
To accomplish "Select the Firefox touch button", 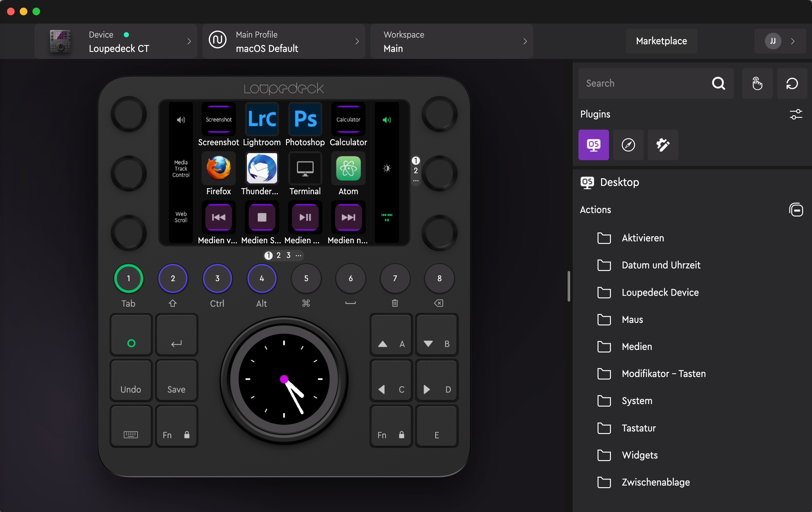I will pos(219,168).
